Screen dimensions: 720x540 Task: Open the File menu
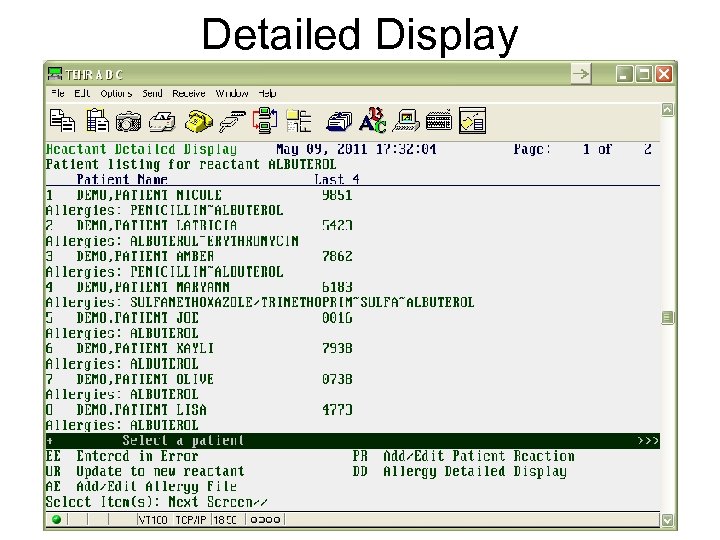point(58,93)
